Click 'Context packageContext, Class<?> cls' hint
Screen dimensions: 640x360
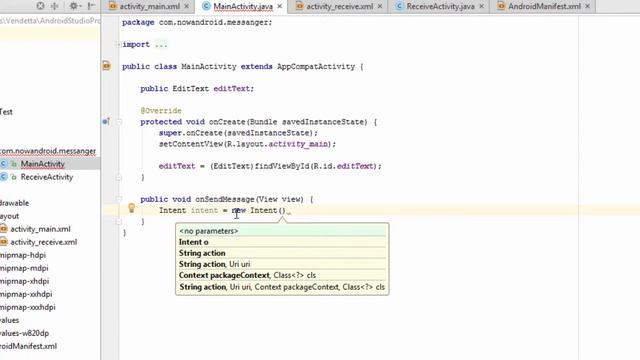(282, 275)
